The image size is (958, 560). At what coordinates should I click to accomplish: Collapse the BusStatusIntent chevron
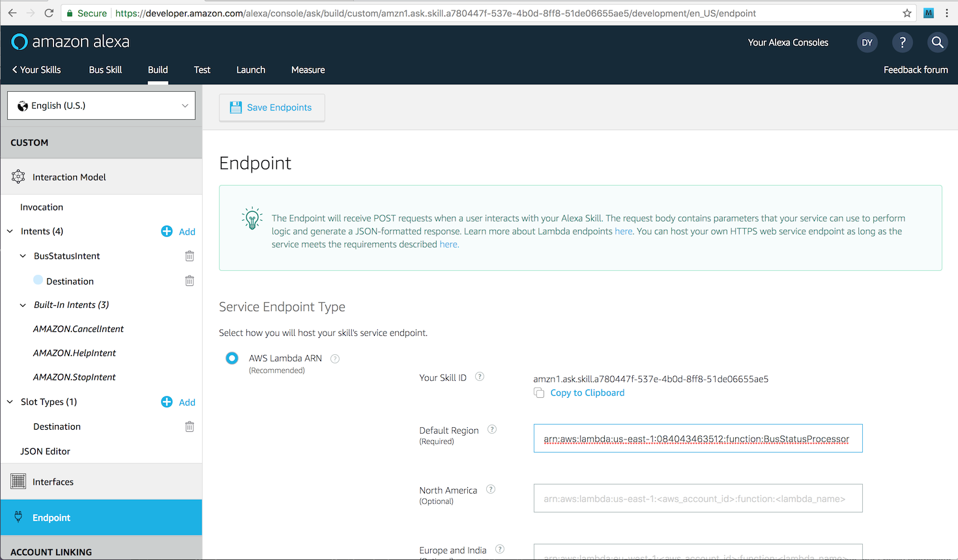[x=23, y=256]
